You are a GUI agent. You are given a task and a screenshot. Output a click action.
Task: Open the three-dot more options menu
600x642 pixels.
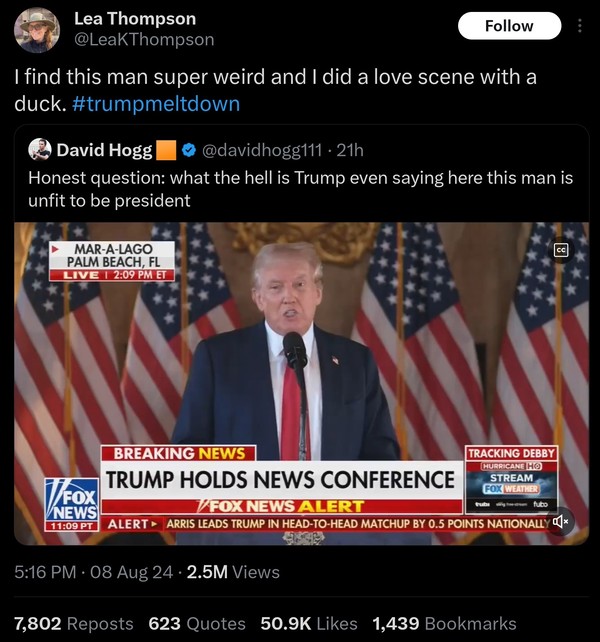tap(580, 26)
